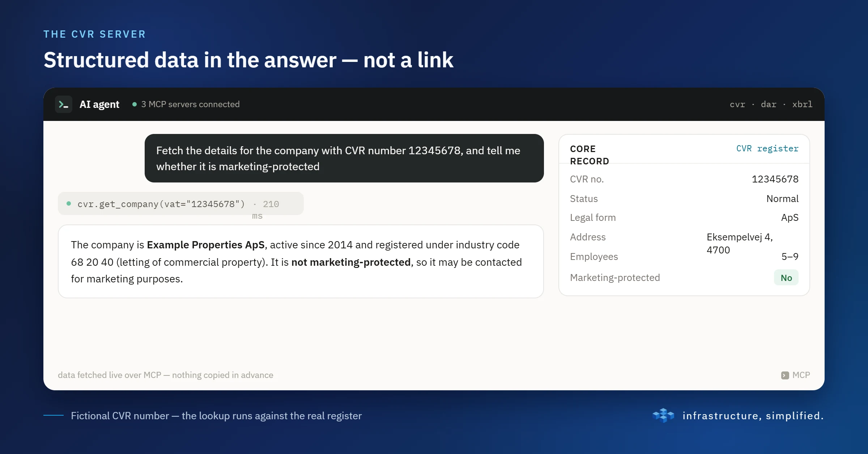Click the small MCP icon at bottom right
The height and width of the screenshot is (454, 868).
pos(785,375)
